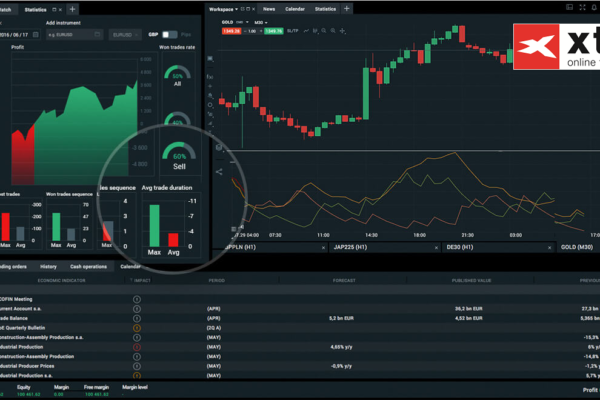600x400 pixels.
Task: Switch to the top Statistics tab beside Calendar
Action: click(325, 9)
